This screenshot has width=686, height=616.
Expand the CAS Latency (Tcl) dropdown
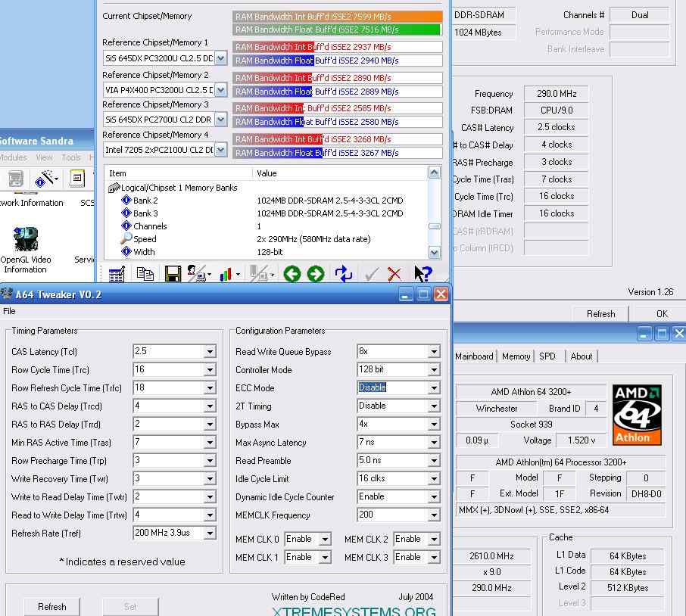tap(210, 351)
